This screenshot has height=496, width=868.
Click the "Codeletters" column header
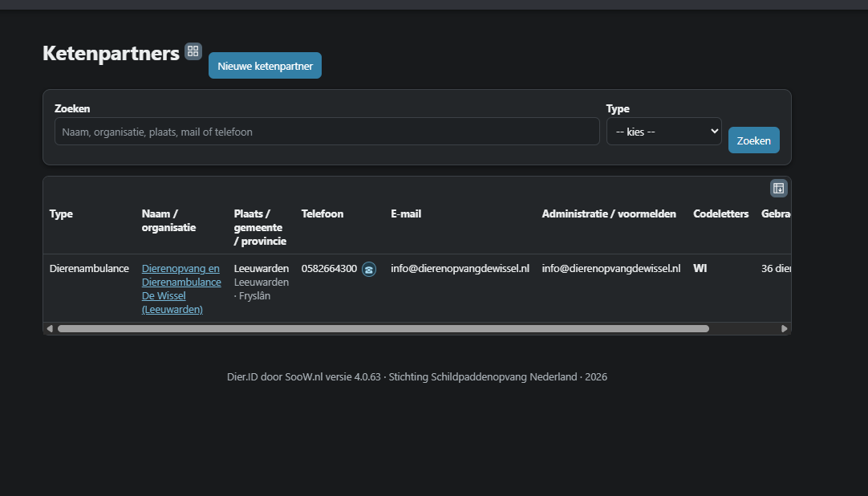(720, 213)
